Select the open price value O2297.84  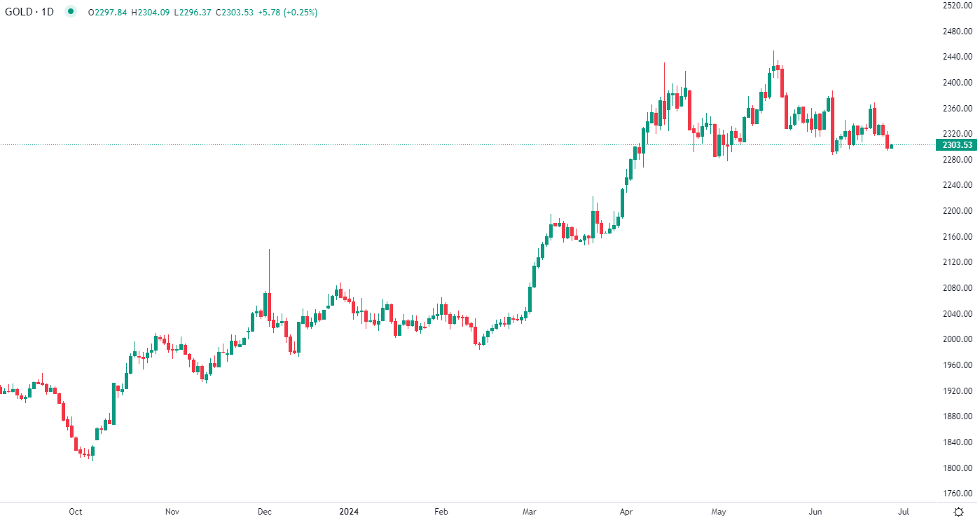(x=107, y=12)
